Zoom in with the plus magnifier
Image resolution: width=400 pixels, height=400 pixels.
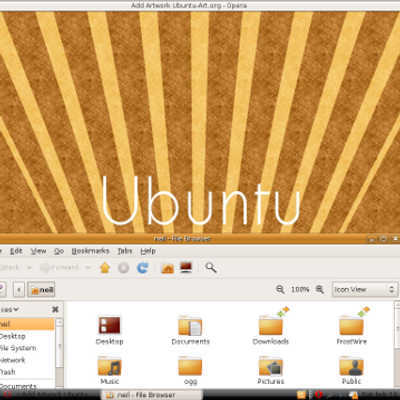click(x=320, y=289)
